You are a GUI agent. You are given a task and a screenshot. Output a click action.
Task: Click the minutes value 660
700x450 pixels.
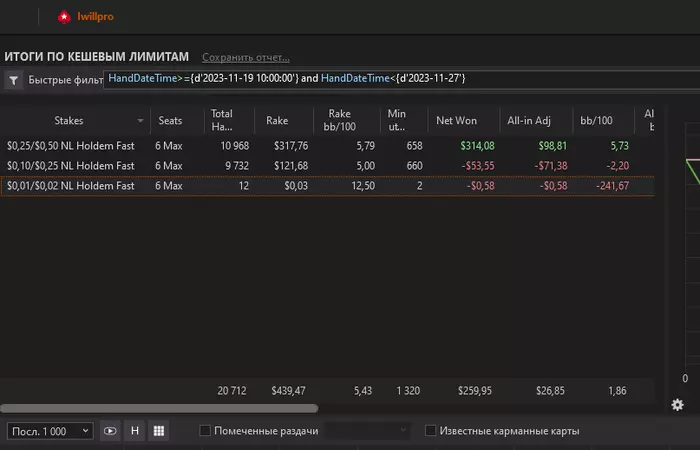pos(414,166)
